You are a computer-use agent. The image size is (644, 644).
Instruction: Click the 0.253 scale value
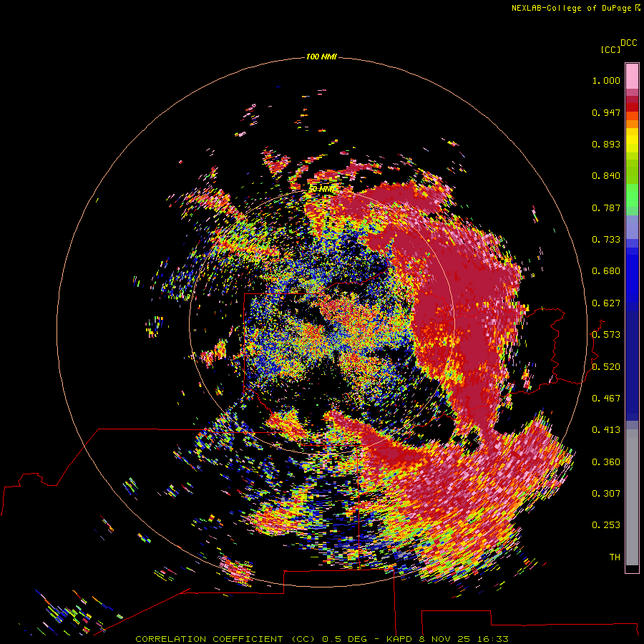[606, 525]
